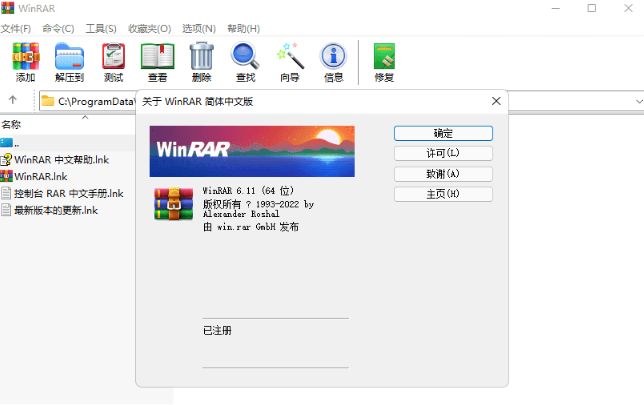The image size is (644, 405).
Task: Minimize the WinRAR main window
Action: pos(556,8)
